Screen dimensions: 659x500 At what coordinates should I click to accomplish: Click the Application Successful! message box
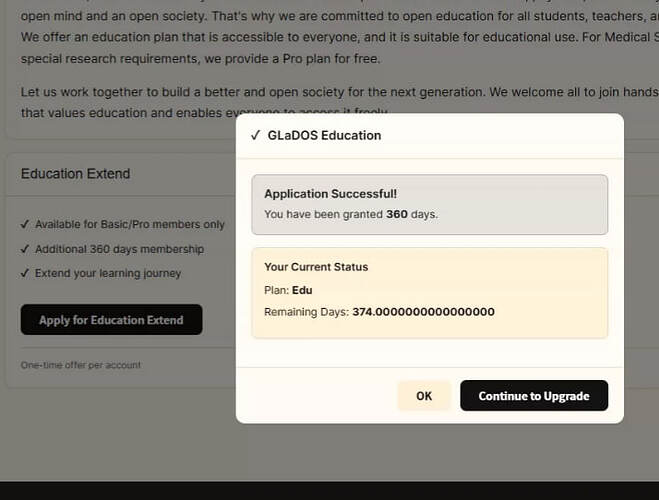tap(430, 205)
